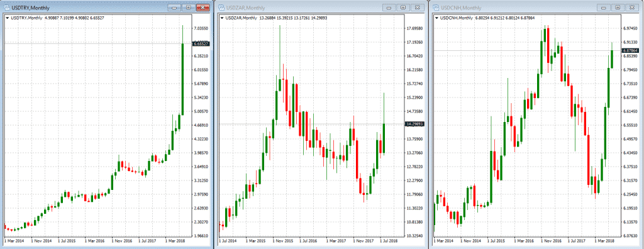Click the tall last green USDTRY candle
The width and height of the screenshot is (644, 249).
click(x=182, y=79)
